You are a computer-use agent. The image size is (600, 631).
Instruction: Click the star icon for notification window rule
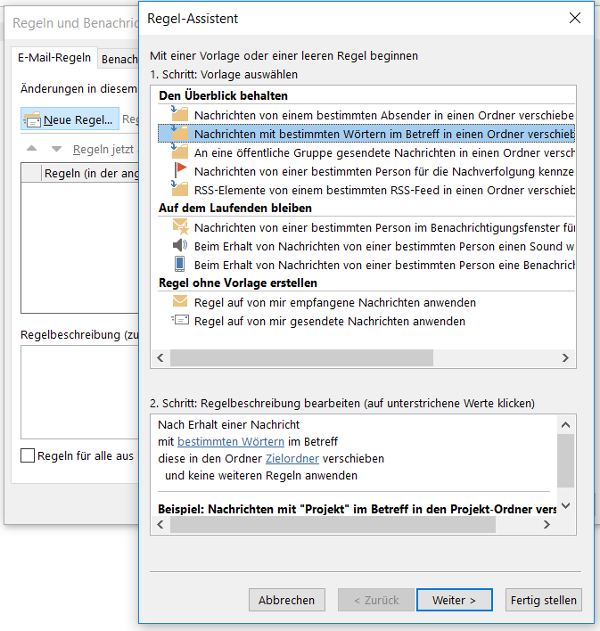pyautogui.click(x=179, y=227)
